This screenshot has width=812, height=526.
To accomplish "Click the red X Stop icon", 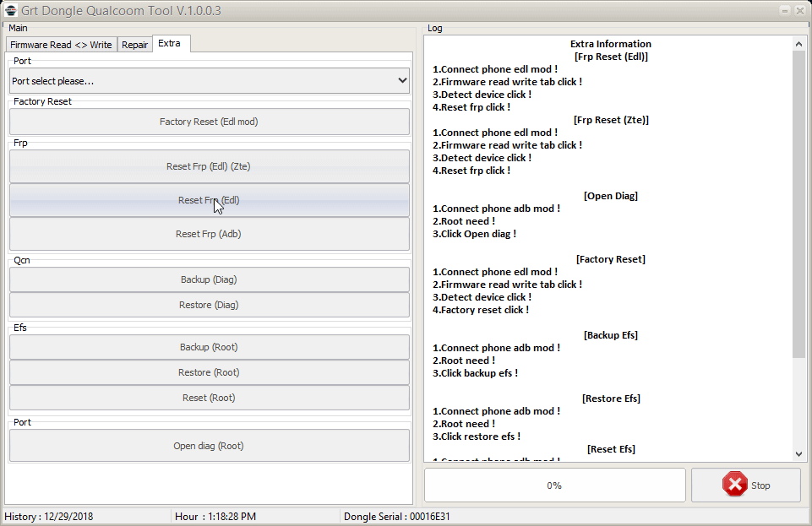I will [735, 485].
